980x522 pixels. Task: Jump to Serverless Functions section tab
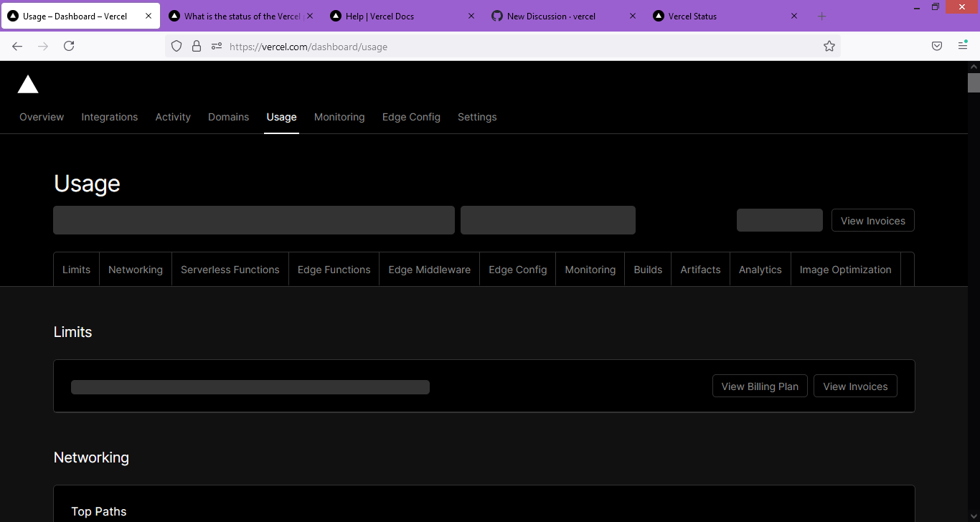click(x=230, y=270)
